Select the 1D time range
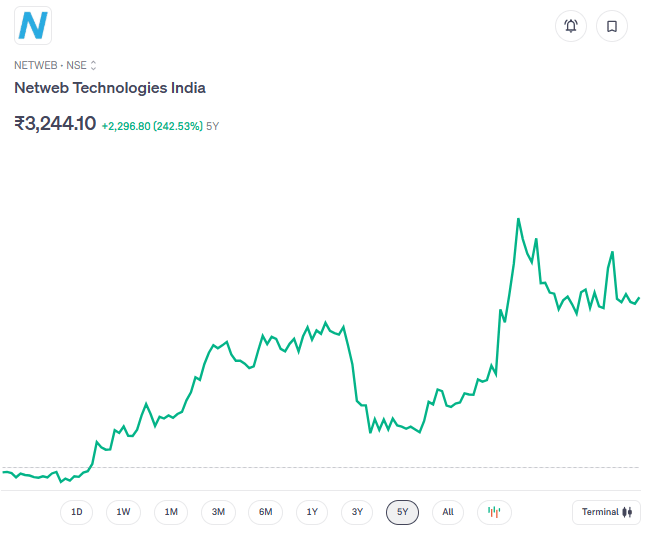652x547 pixels. 76,512
